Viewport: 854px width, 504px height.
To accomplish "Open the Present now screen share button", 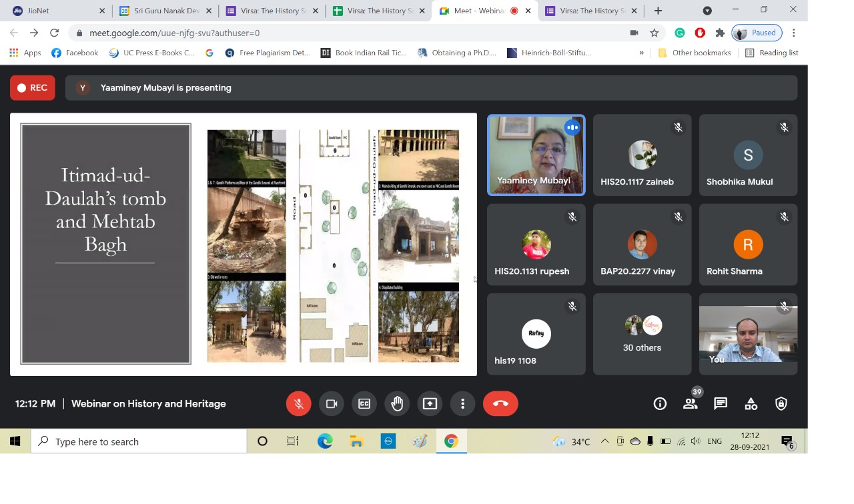I will click(x=430, y=404).
